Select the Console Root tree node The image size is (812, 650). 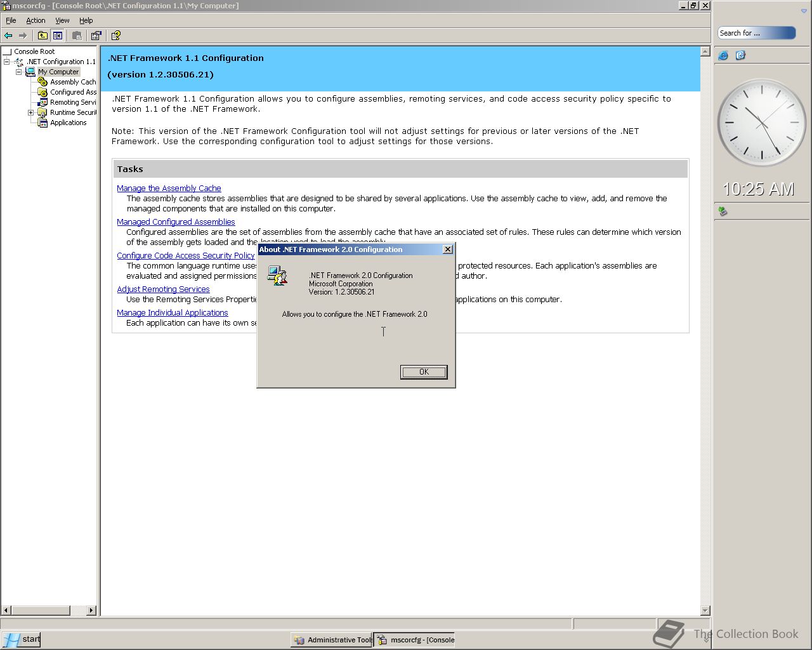[34, 51]
